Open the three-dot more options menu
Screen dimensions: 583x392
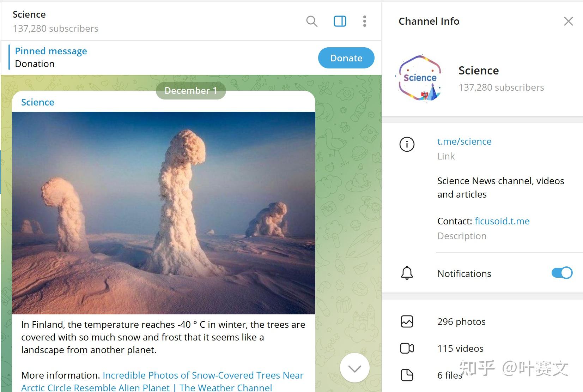coord(365,21)
